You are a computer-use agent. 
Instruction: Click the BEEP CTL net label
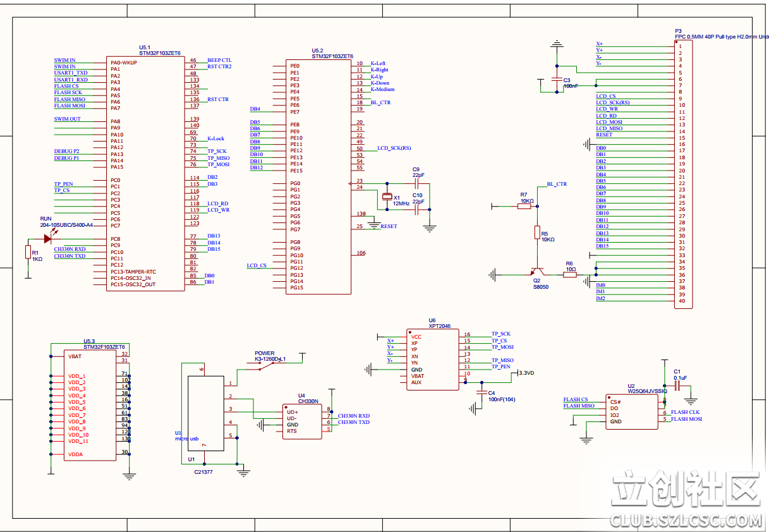(219, 60)
